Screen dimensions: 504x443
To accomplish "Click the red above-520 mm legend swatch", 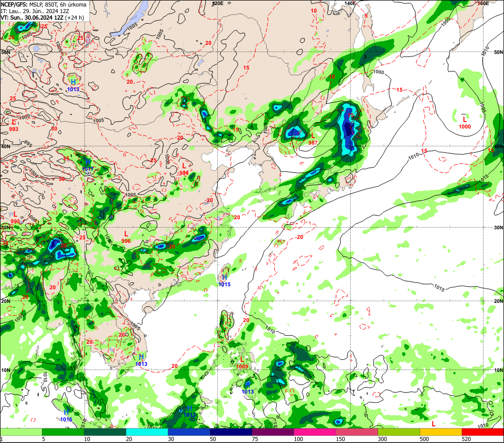I will (x=483, y=432).
